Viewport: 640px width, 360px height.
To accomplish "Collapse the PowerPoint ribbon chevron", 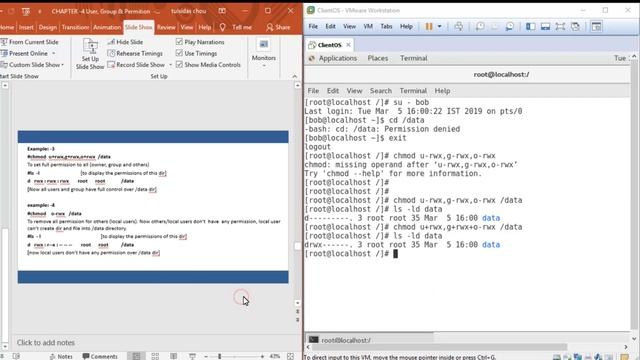I will point(295,76).
